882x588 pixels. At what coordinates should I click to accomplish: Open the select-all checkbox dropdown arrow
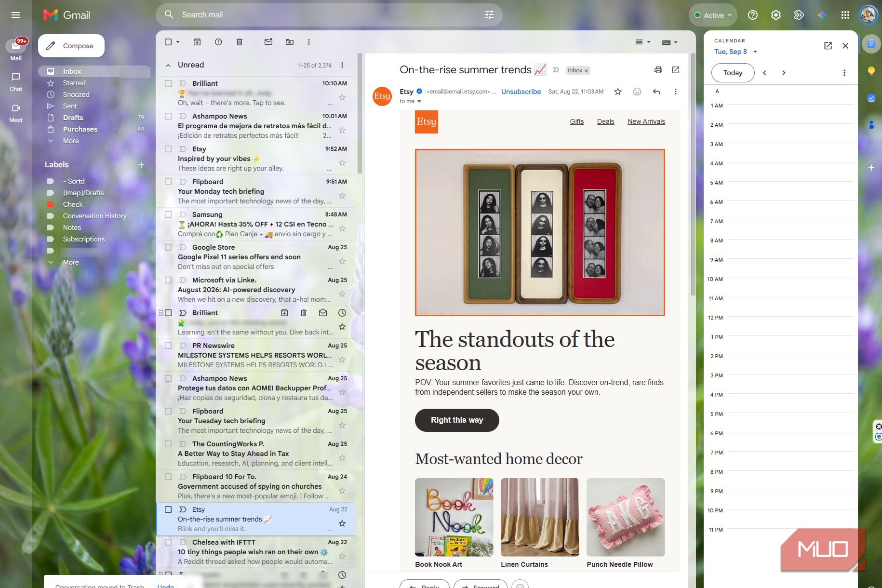[x=178, y=42]
